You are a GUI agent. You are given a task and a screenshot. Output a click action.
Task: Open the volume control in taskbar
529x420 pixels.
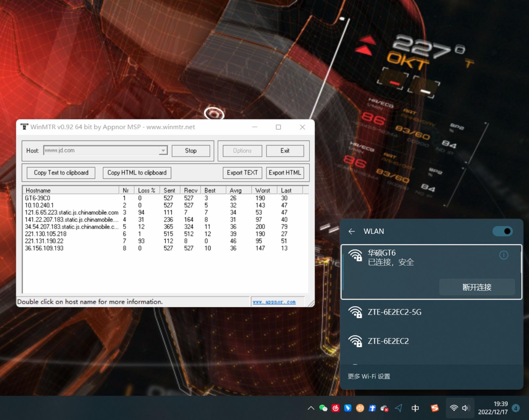466,408
